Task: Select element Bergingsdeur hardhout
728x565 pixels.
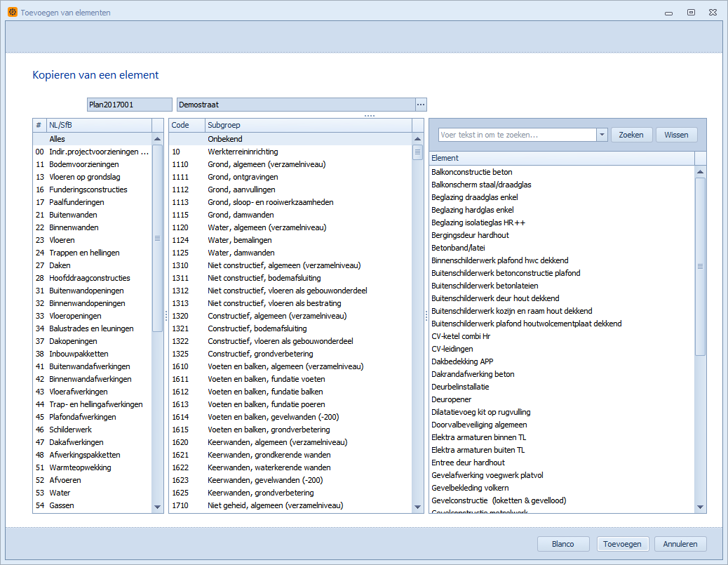Action: [562, 235]
